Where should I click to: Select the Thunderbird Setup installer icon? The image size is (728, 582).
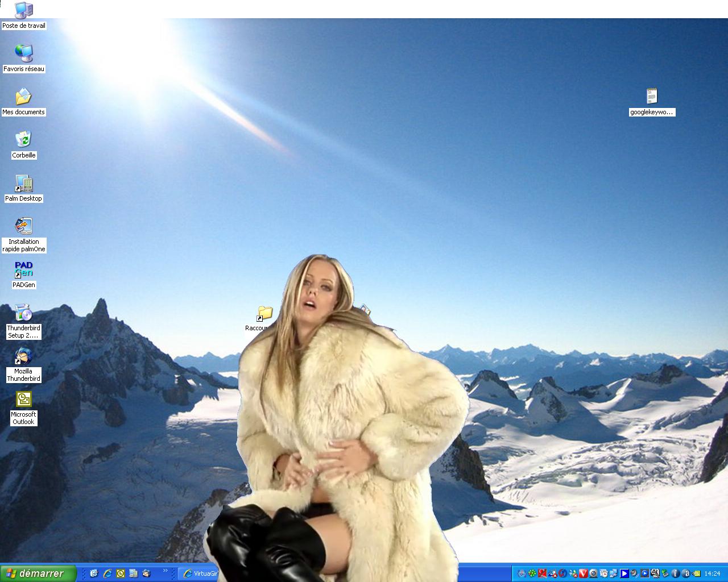point(23,313)
